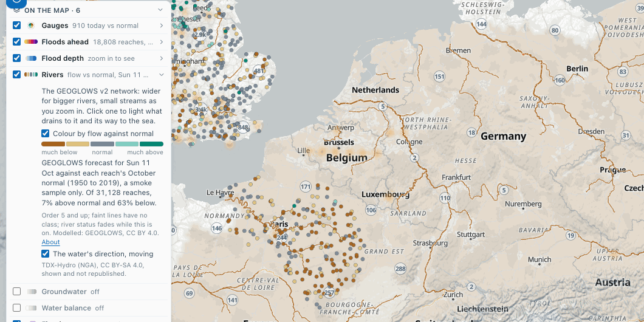Open the 160 cluster marker near Berlin
Image resolution: width=644 pixels, height=322 pixels.
pos(560,80)
